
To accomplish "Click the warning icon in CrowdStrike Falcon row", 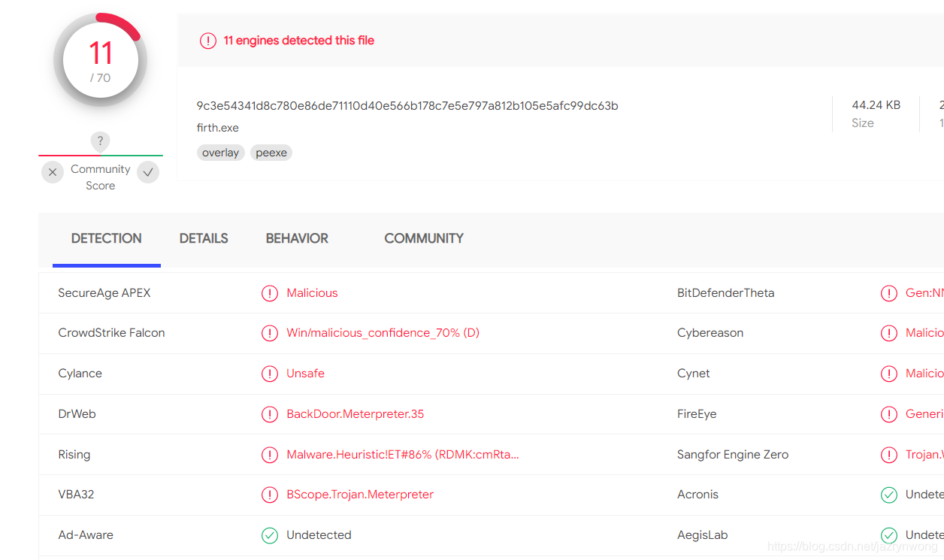I will 270,333.
